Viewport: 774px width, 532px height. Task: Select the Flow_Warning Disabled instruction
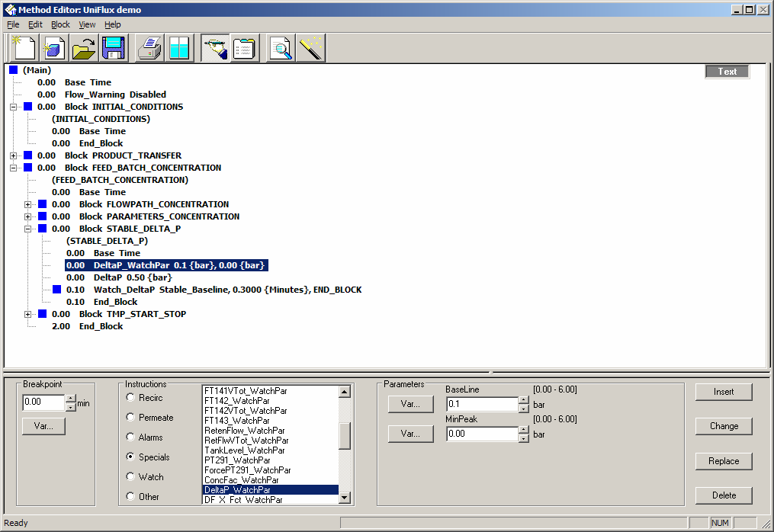tap(101, 95)
